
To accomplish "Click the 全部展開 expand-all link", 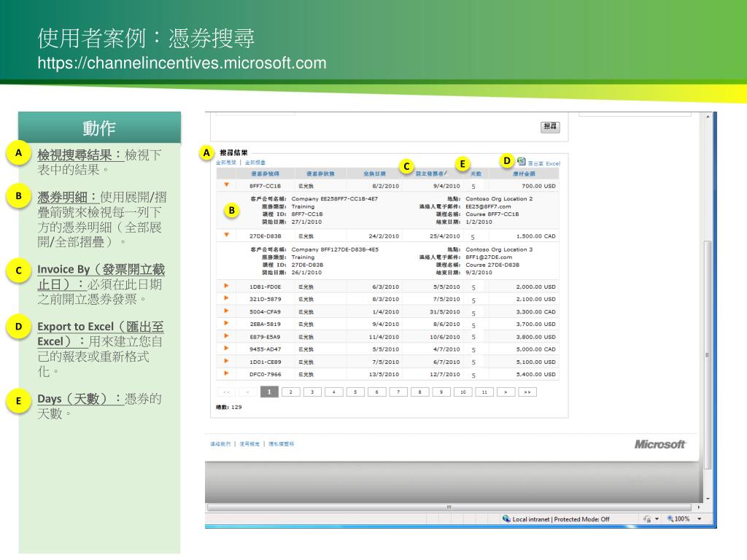I will point(226,163).
